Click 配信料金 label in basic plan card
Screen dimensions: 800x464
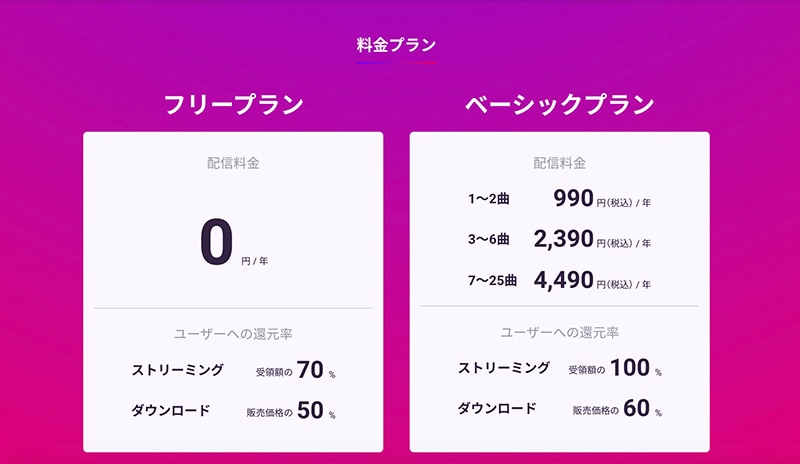(559, 162)
